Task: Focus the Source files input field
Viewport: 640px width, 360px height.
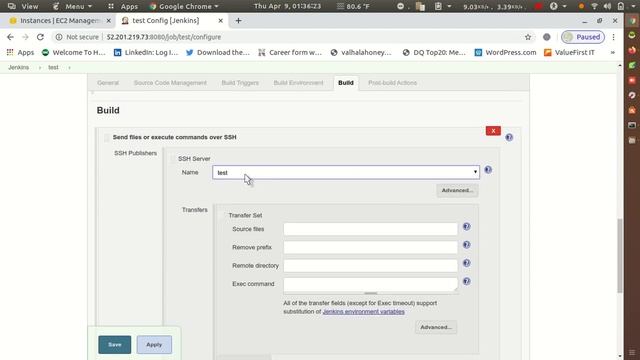Action: tap(370, 229)
